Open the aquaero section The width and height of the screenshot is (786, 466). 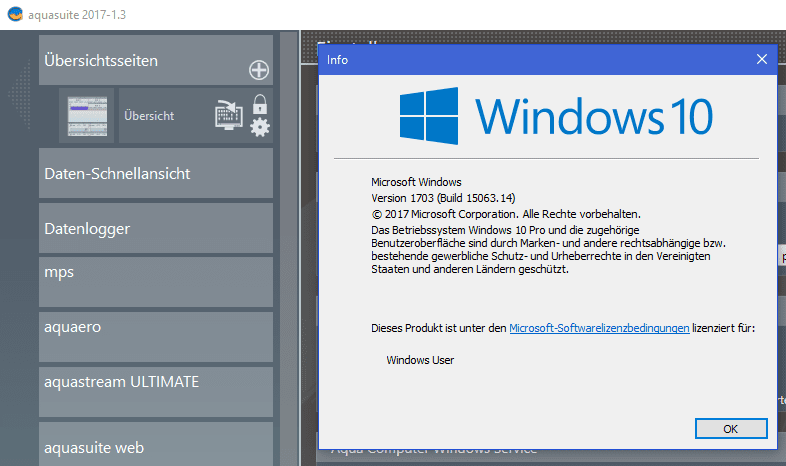click(156, 337)
